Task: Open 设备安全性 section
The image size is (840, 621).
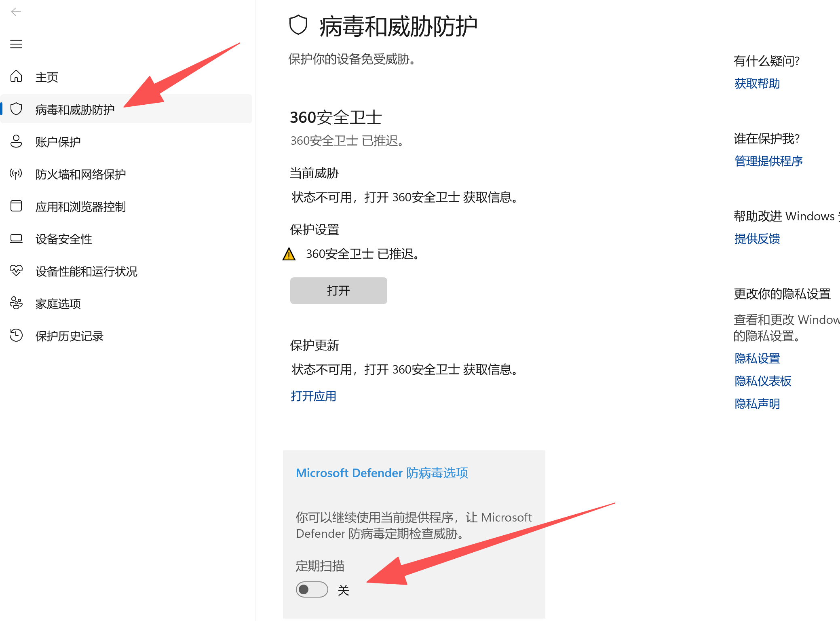Action: [126, 239]
